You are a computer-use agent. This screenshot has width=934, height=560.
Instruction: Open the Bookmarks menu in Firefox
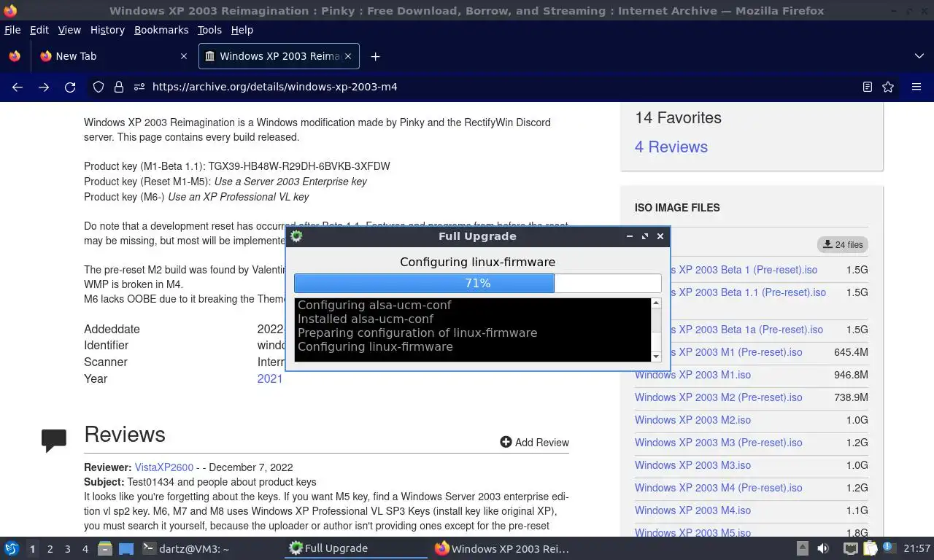[x=161, y=30]
